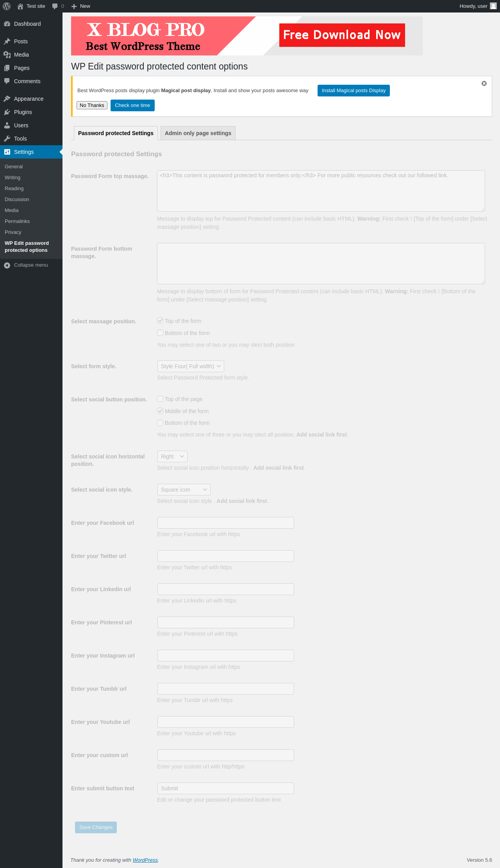Focus the Linkedin url input field

[x=226, y=589]
